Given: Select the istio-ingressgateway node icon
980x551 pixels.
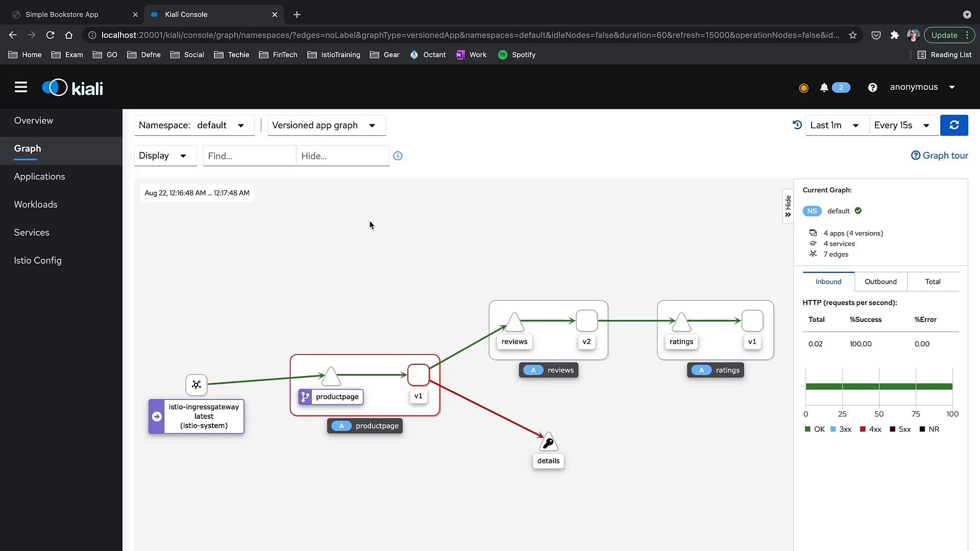Looking at the screenshot, I should coord(197,385).
